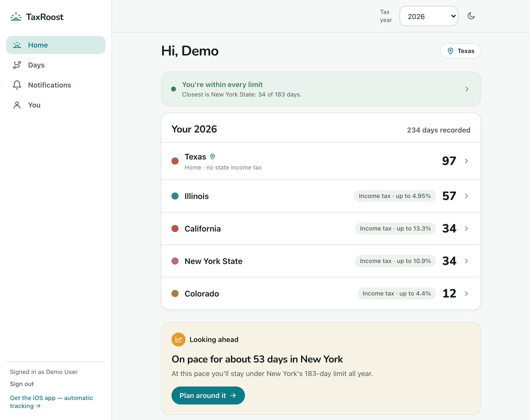
Task: Open the Days page
Action: point(56,65)
